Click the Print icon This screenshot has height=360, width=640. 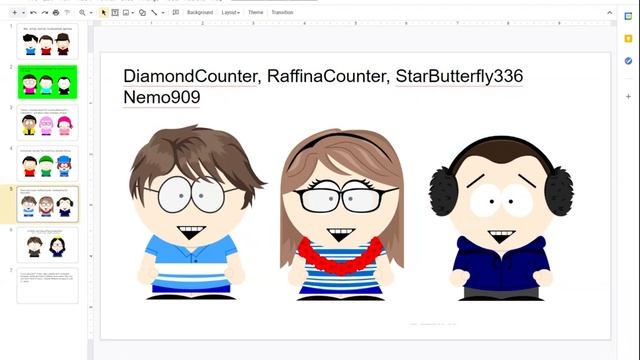point(56,13)
